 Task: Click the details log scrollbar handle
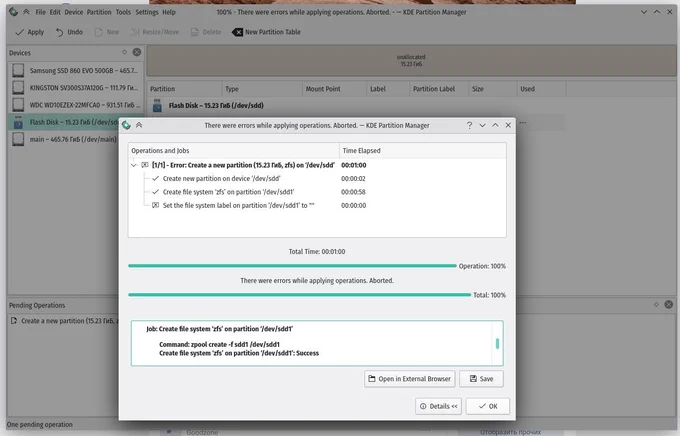tap(497, 344)
